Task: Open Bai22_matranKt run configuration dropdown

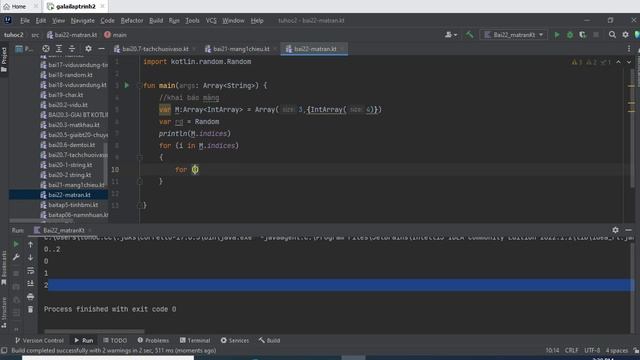Action: [x=513, y=35]
